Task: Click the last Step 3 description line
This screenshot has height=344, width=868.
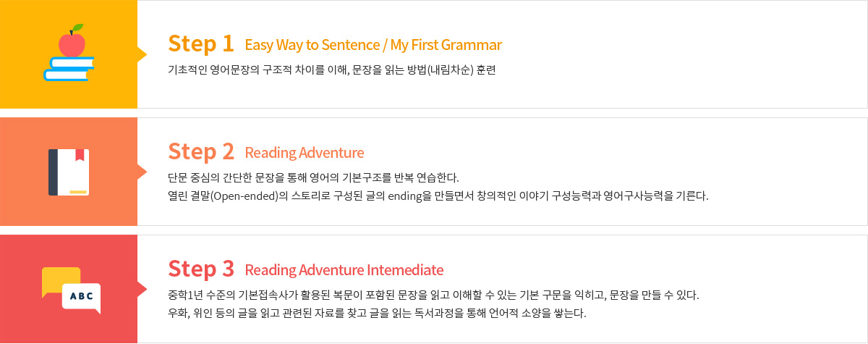Action: [376, 314]
